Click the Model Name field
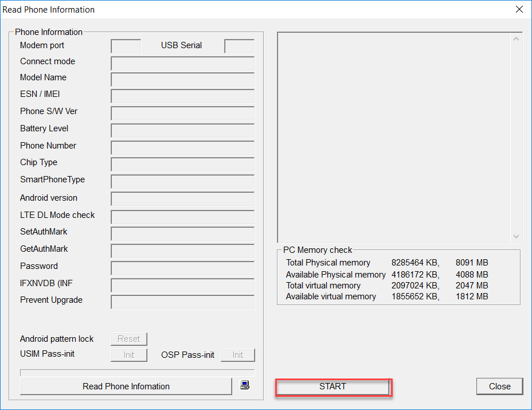The image size is (532, 410). 182,80
